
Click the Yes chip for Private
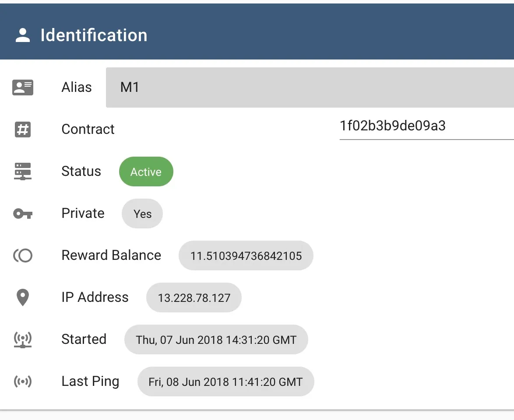(x=142, y=213)
